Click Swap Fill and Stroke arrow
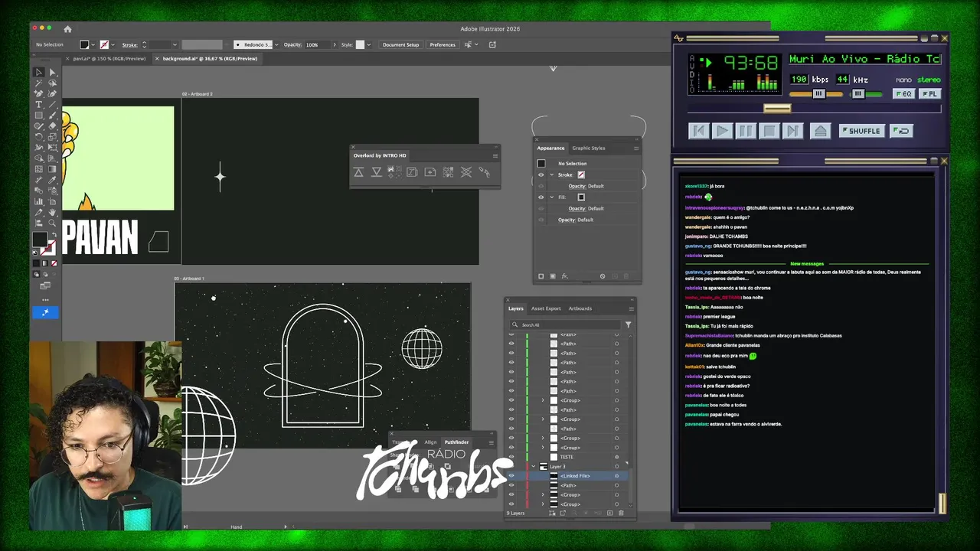980x551 pixels. [54, 233]
